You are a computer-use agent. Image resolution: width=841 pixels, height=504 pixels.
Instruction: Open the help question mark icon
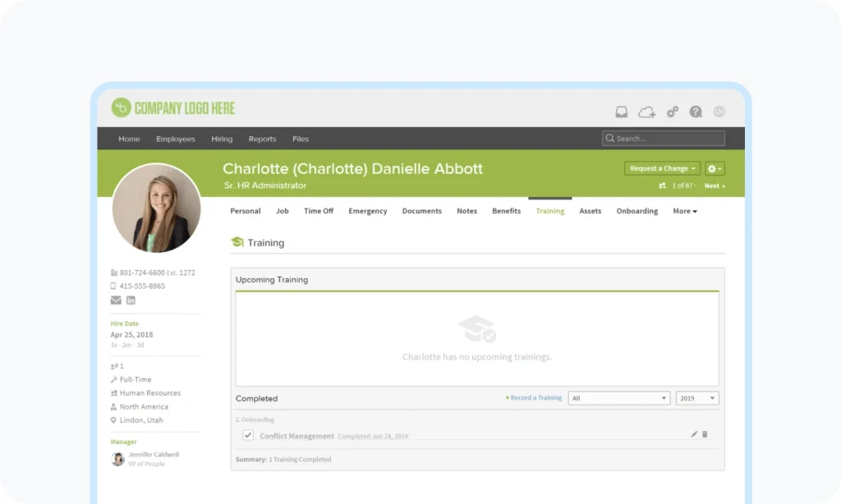coord(696,112)
